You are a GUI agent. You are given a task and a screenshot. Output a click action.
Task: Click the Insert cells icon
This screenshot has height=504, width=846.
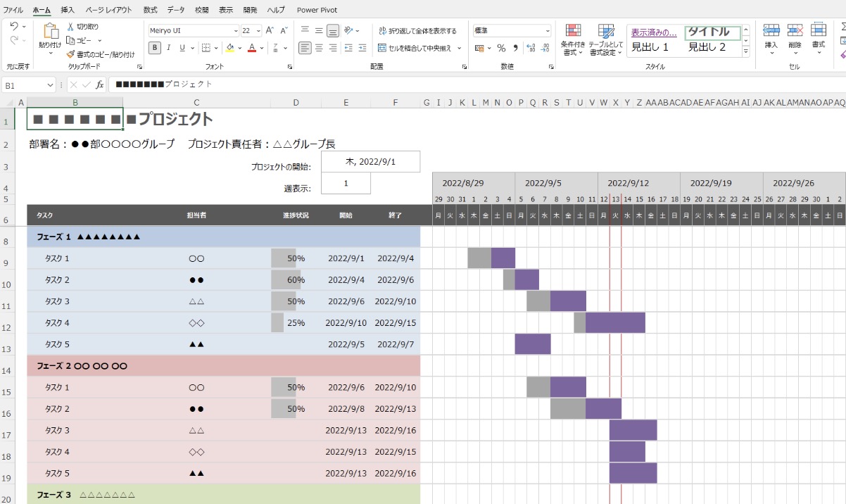(771, 30)
